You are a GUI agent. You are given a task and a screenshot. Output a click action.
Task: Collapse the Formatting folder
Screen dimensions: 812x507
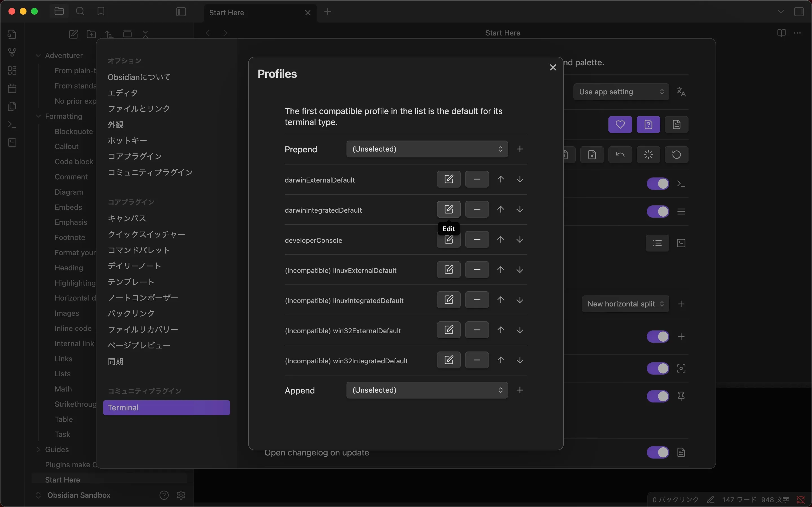coord(38,116)
